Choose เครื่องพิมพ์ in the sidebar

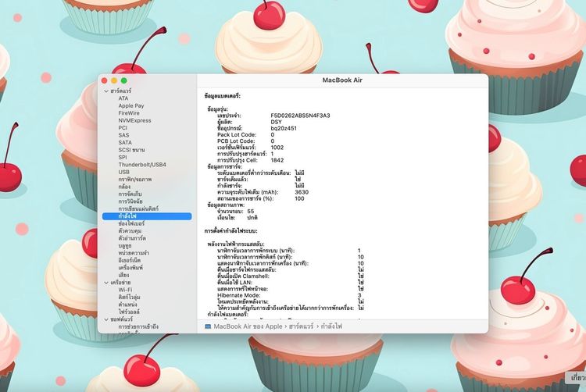pyautogui.click(x=130, y=268)
